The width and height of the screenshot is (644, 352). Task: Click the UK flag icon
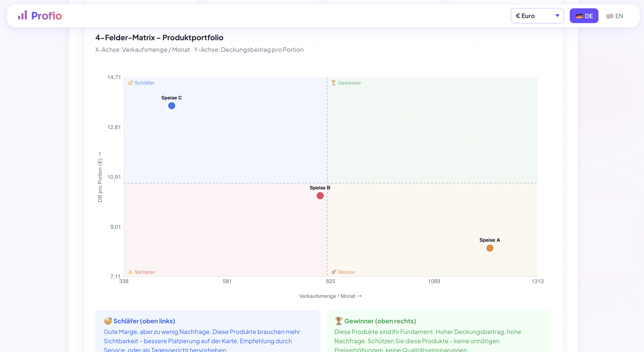tap(610, 16)
